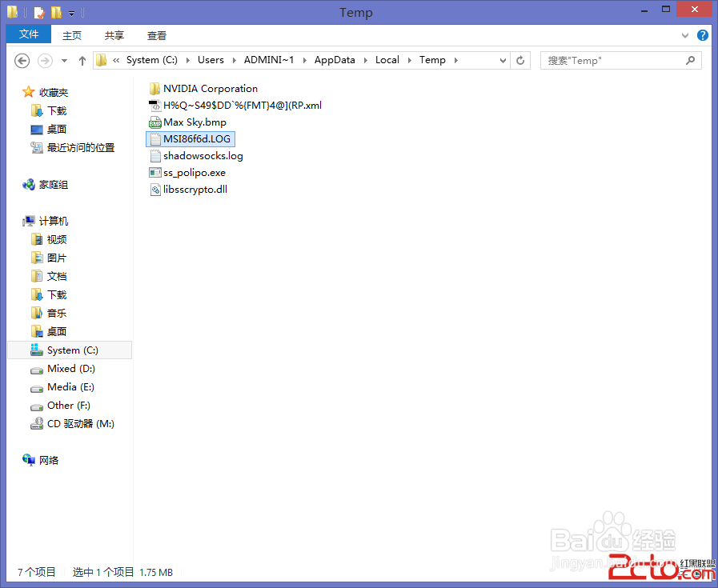Switch to the 查看 ribbon tab
The width and height of the screenshot is (718, 588).
coord(157,35)
